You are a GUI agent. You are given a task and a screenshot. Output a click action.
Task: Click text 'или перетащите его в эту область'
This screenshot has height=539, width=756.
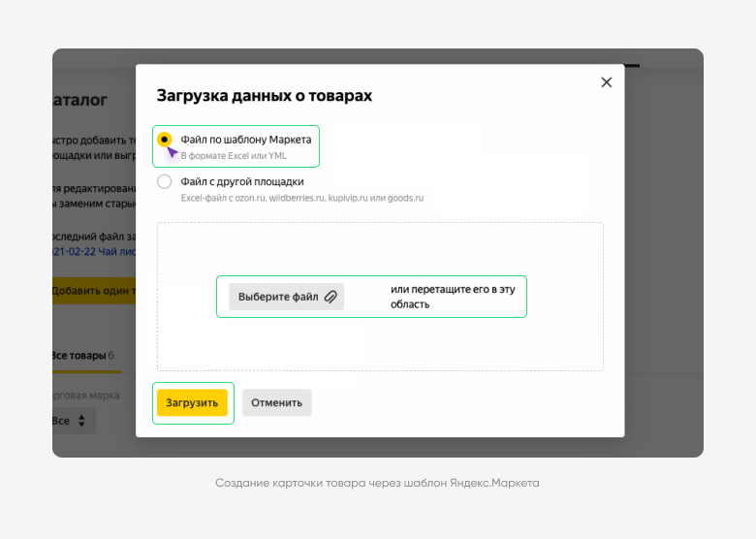[x=453, y=297]
